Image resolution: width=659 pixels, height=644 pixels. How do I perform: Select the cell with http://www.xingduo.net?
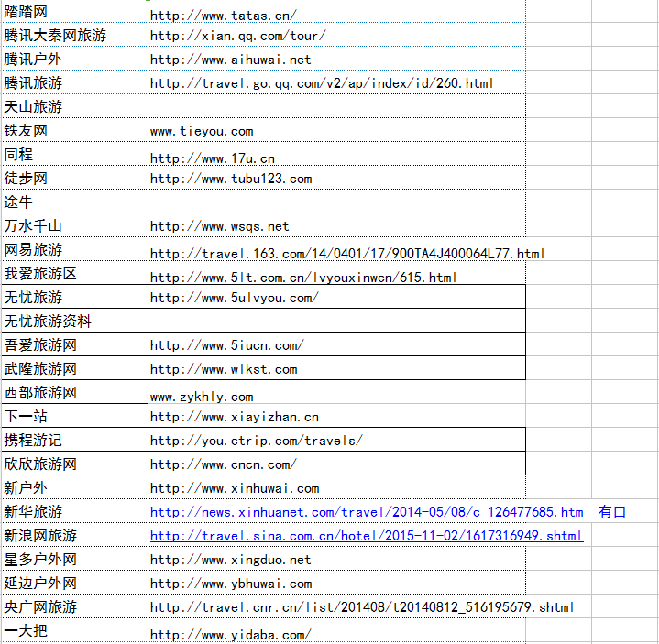pos(336,558)
